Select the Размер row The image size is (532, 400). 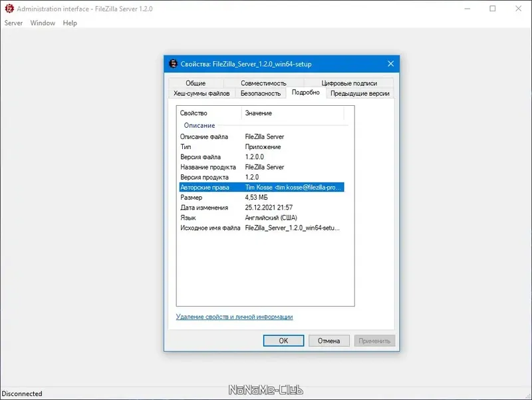point(261,197)
